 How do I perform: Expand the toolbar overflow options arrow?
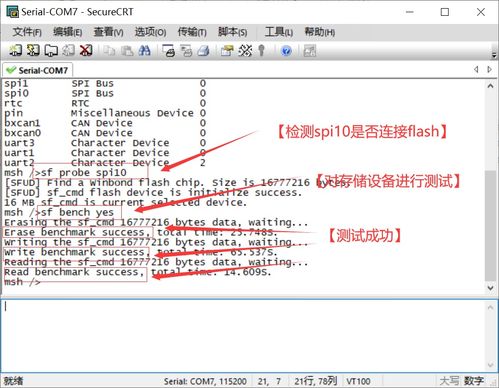coord(494,54)
